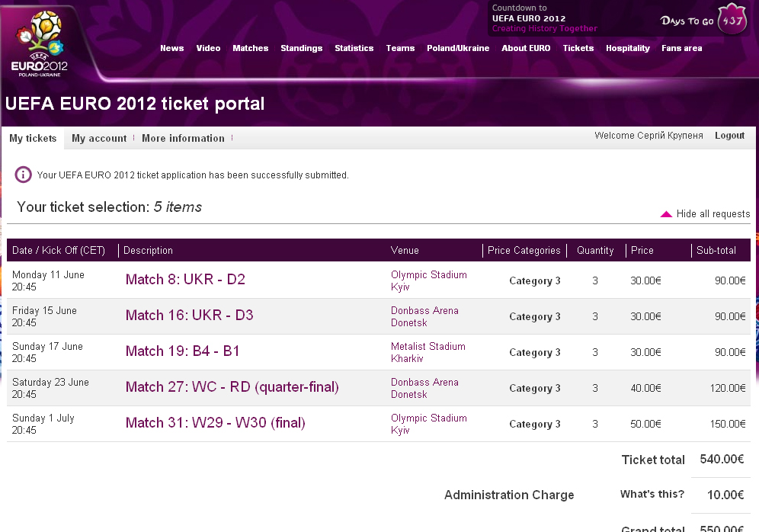The image size is (759, 532).
Task: Click the What's this? administration charge link
Action: pos(652,495)
